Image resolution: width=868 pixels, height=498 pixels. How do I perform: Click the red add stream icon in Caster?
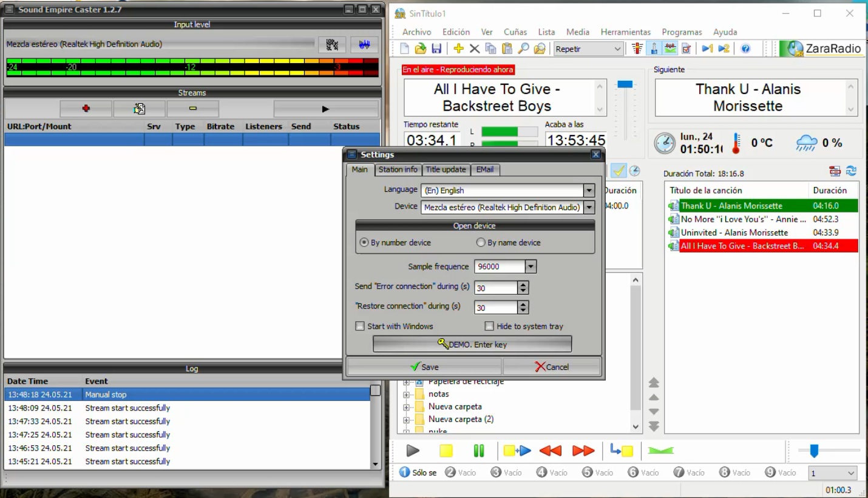[86, 109]
